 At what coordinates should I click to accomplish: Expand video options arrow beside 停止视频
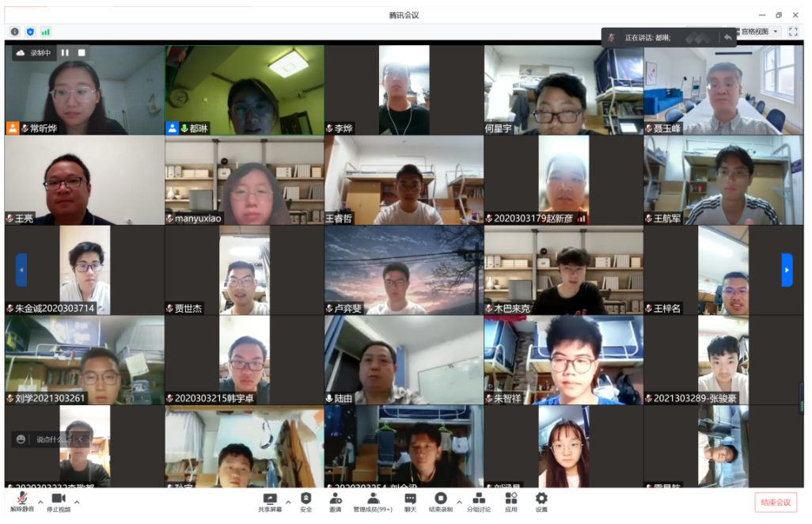tap(77, 502)
